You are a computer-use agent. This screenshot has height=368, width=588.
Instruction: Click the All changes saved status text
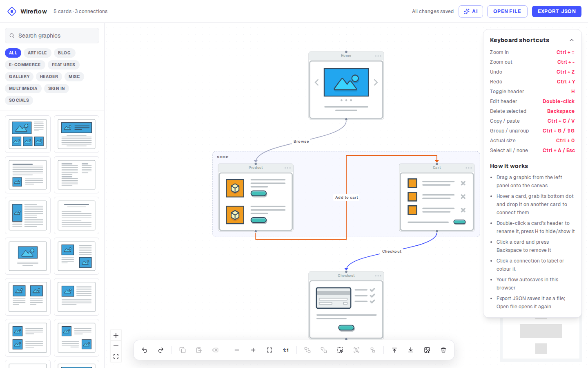[x=433, y=11]
